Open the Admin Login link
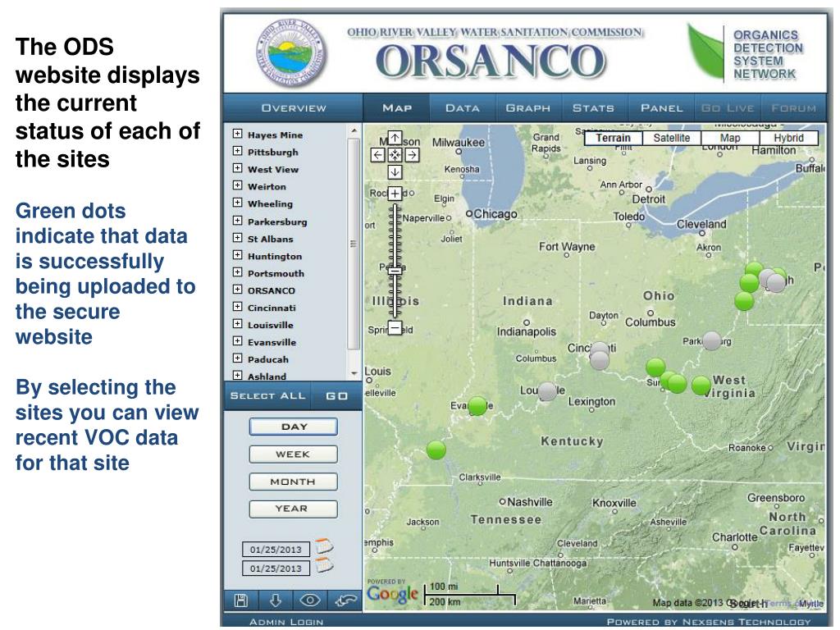The width and height of the screenshot is (840, 630). point(286,622)
